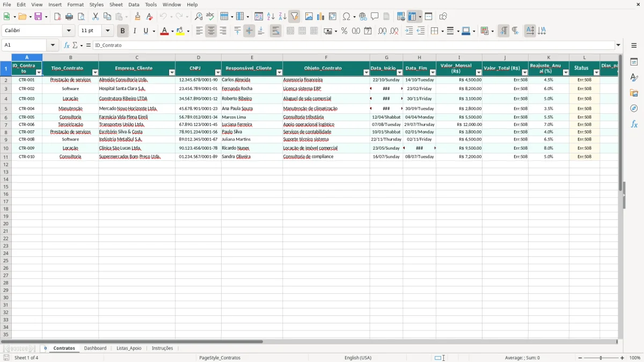The width and height of the screenshot is (644, 362).
Task: Export directly as PDF
Action: (57, 17)
